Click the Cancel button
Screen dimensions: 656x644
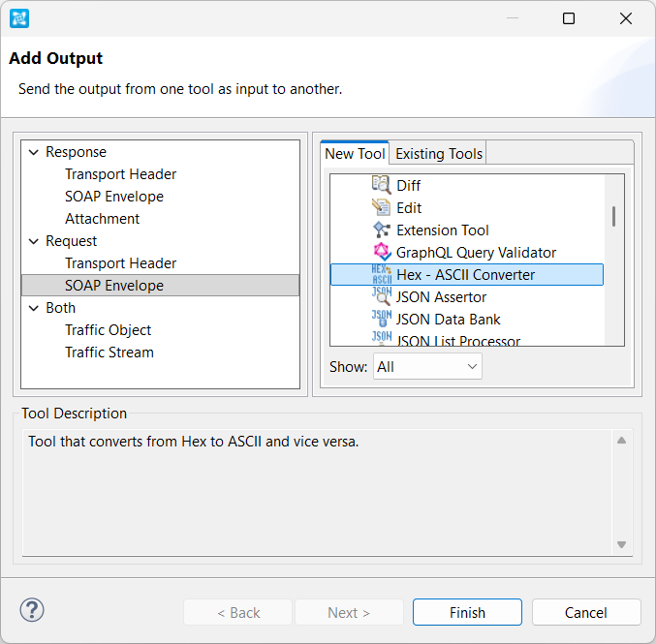[x=585, y=612]
